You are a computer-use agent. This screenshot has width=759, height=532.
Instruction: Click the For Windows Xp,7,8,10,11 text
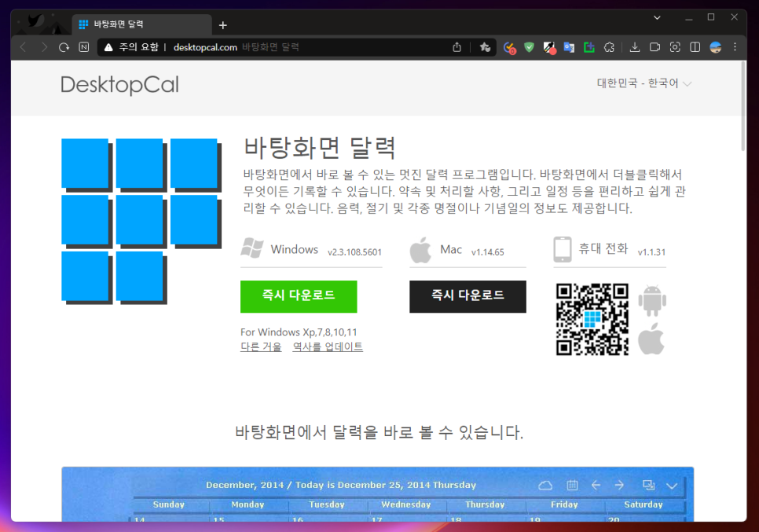pyautogui.click(x=299, y=332)
